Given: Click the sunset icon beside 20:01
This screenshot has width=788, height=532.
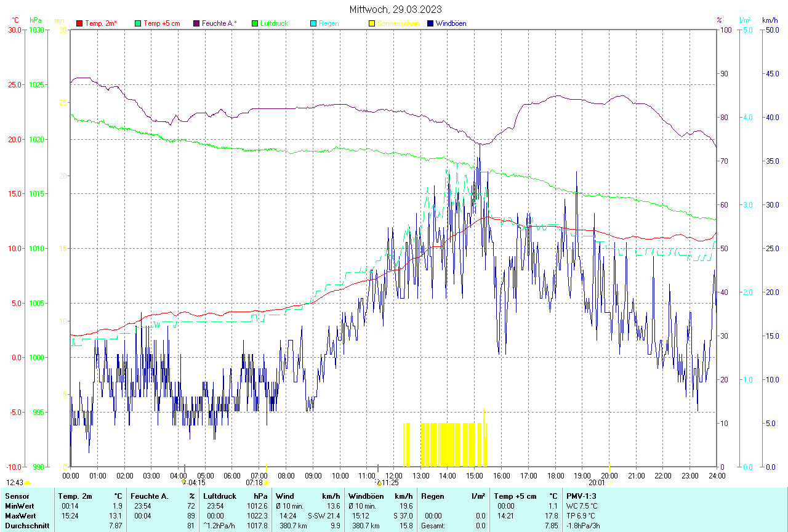Looking at the screenshot, I should (x=609, y=483).
